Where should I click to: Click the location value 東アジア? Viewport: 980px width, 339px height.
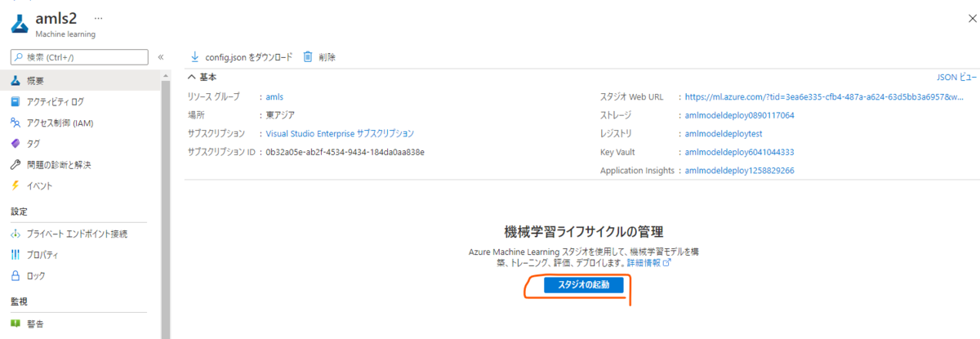click(280, 115)
